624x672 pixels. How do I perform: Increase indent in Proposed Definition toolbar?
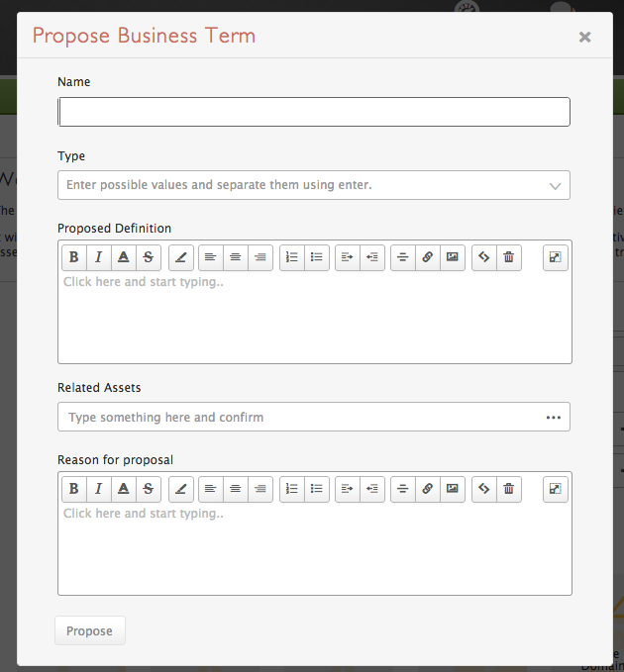click(x=348, y=257)
